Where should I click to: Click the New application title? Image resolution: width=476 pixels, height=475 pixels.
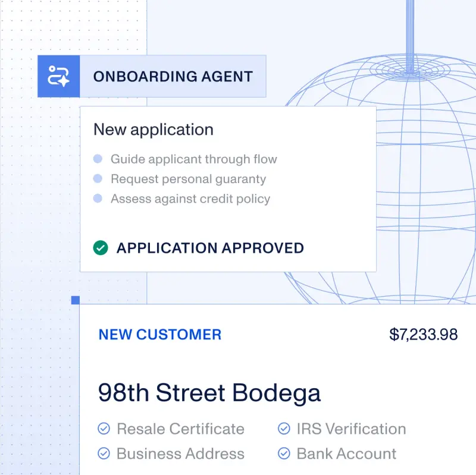[x=154, y=130]
